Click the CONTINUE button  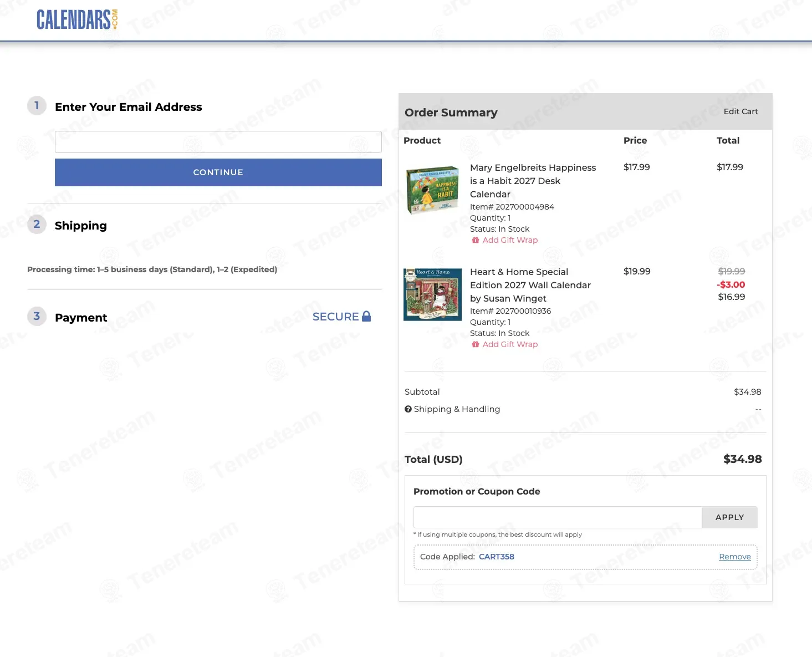tap(218, 172)
